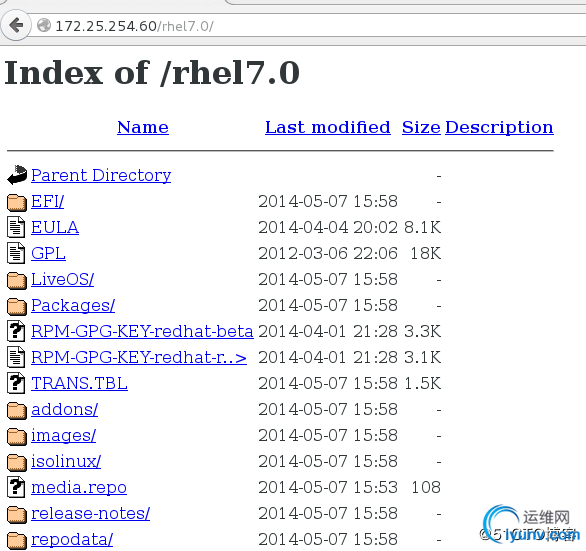The image size is (586, 551).
Task: Click the browser back arrow button
Action: point(16,25)
